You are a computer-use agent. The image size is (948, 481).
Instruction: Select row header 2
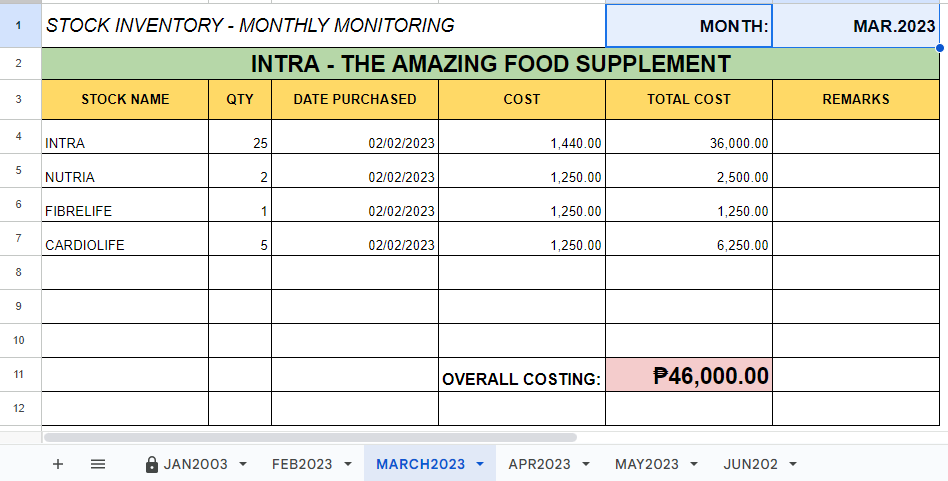(x=21, y=63)
